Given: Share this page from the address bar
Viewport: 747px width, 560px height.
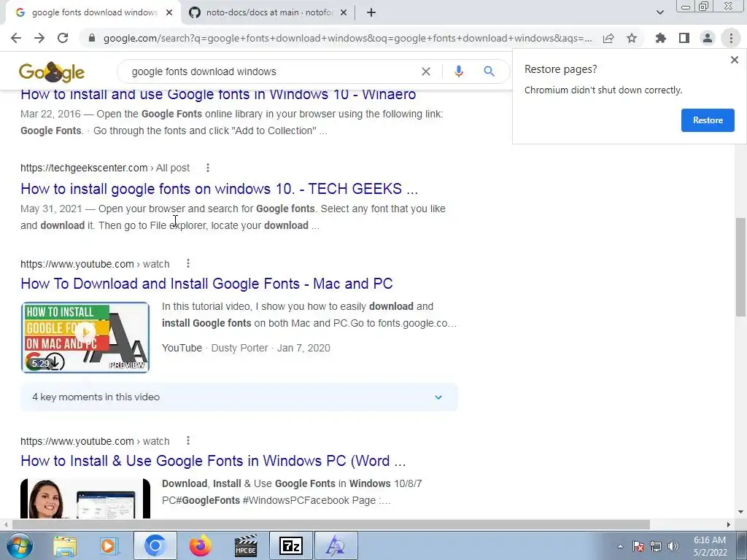Looking at the screenshot, I should pos(608,38).
